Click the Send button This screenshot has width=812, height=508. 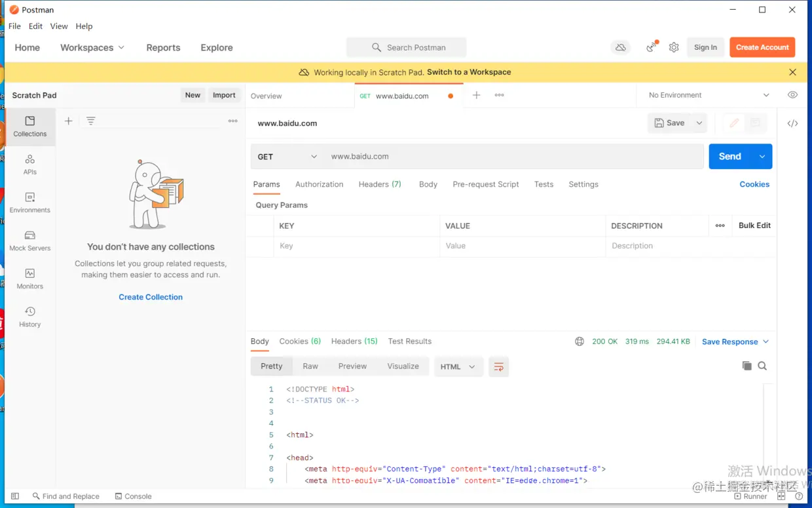click(730, 157)
